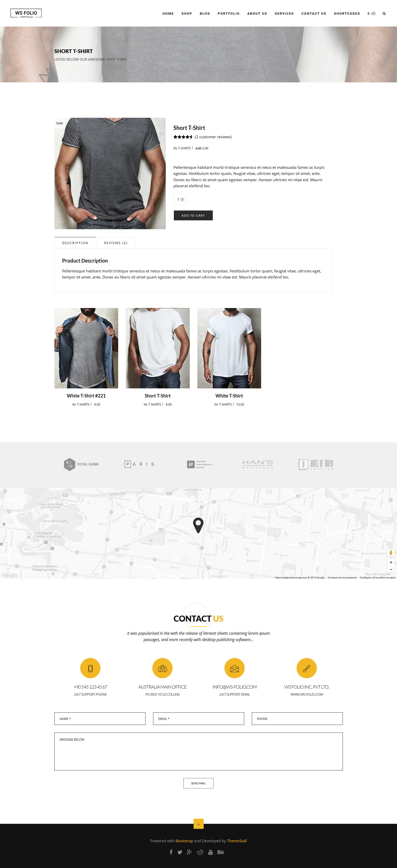The height and width of the screenshot is (868, 397).
Task: Open the Behance footer icon
Action: point(221,852)
